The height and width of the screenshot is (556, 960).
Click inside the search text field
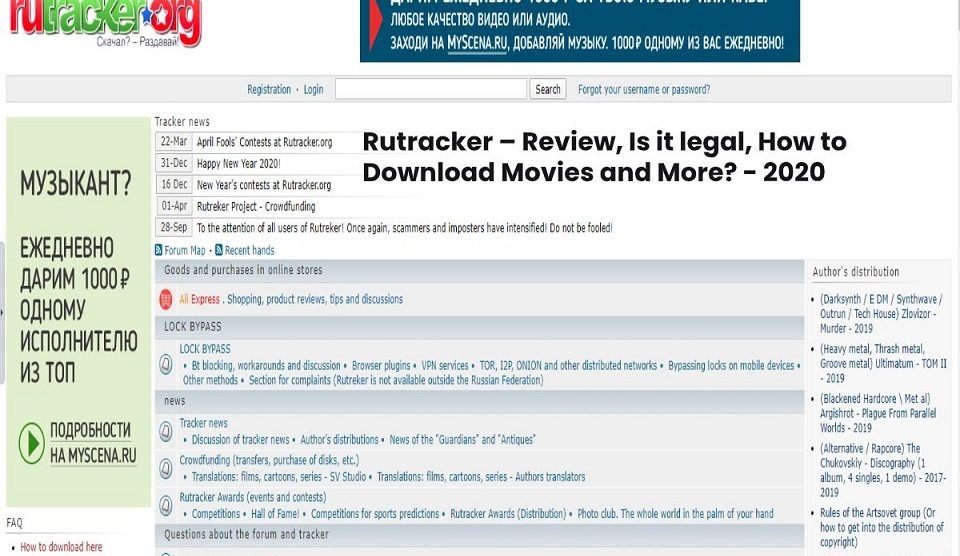[x=431, y=89]
